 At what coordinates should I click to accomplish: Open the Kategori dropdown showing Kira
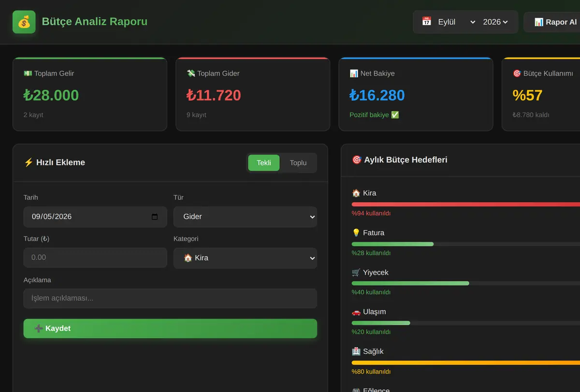tap(245, 258)
